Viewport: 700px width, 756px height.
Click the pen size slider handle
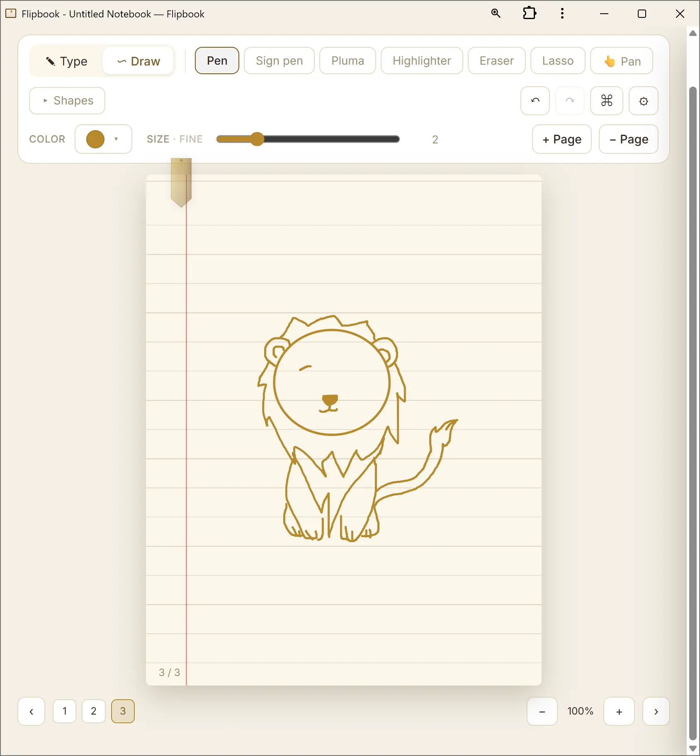pos(258,139)
